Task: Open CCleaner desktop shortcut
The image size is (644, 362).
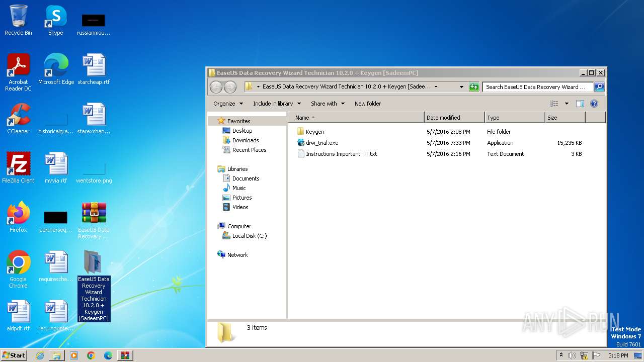Action: [x=18, y=119]
